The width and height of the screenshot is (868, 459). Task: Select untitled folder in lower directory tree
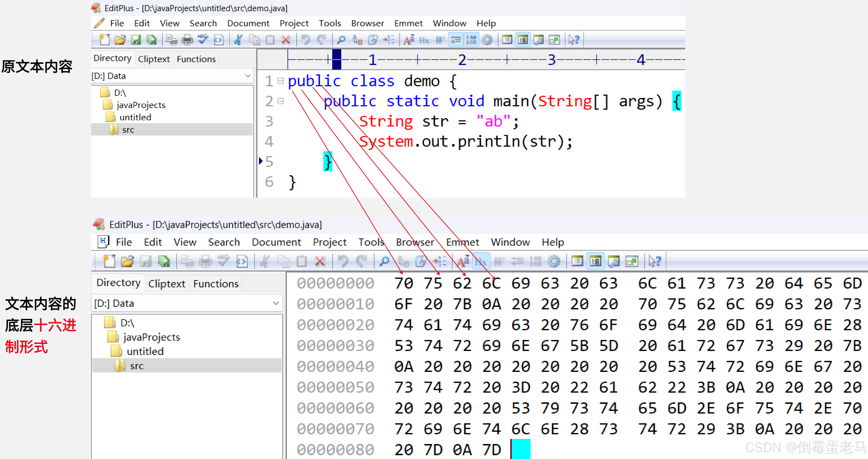coord(145,351)
